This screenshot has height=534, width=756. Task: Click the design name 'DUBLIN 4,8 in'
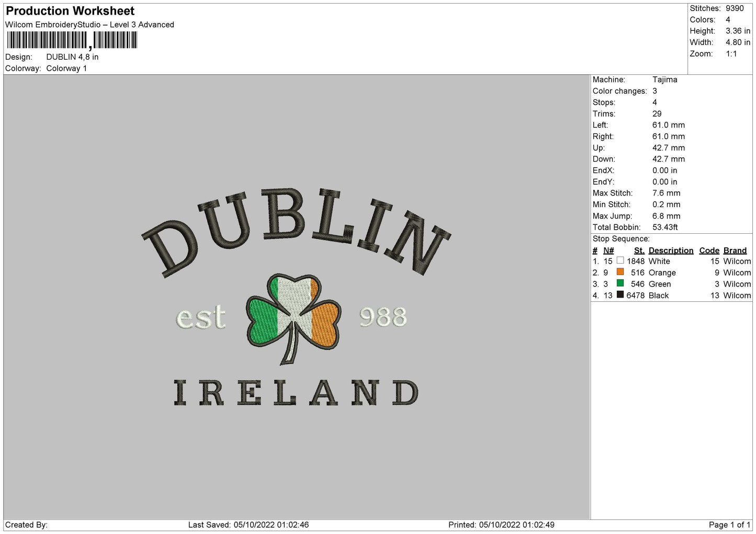coord(72,57)
